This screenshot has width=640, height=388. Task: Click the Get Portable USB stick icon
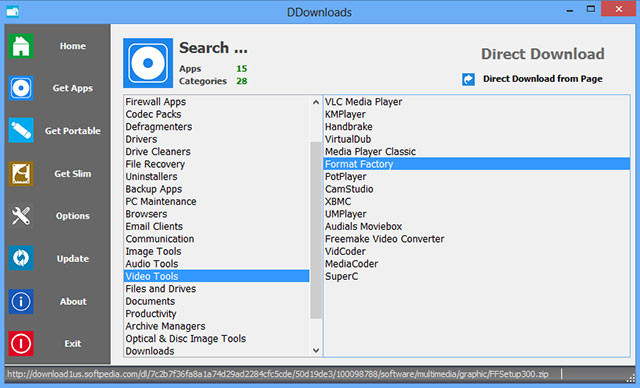click(21, 130)
